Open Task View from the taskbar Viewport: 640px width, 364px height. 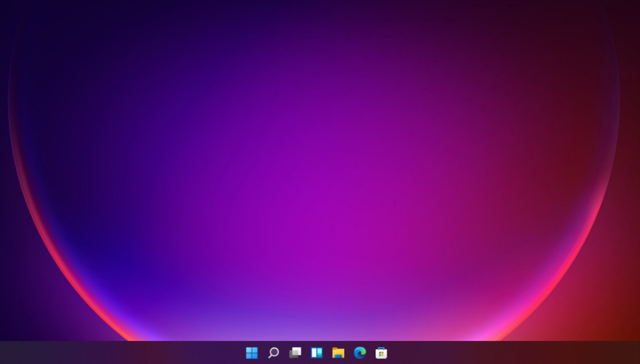tap(295, 352)
